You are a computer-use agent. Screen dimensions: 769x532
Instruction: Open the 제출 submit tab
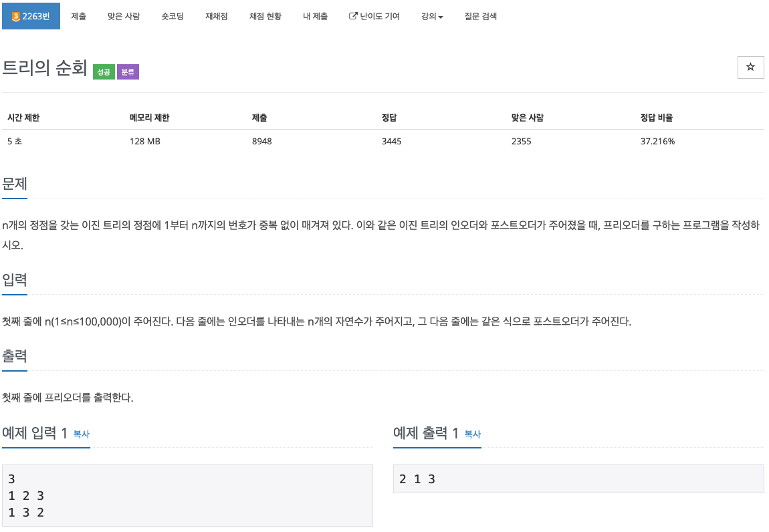tap(78, 16)
